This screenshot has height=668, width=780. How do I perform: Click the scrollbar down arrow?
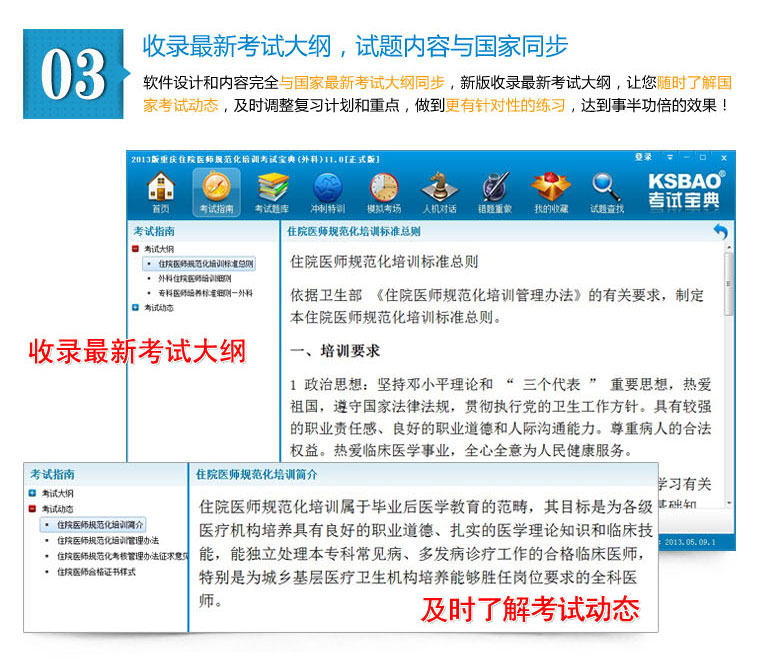point(729,503)
